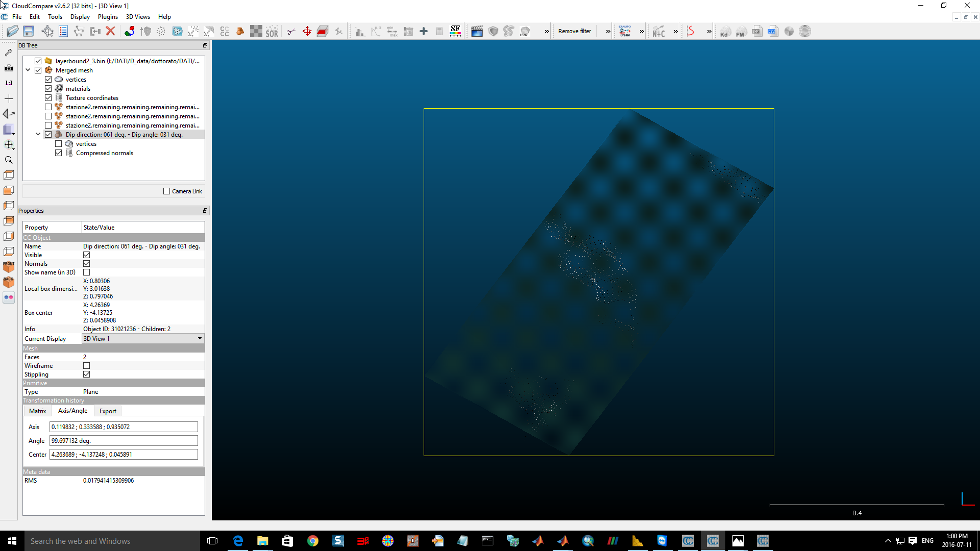Image resolution: width=980 pixels, height=551 pixels.
Task: Toggle the Wireframe checkbox
Action: 87,366
